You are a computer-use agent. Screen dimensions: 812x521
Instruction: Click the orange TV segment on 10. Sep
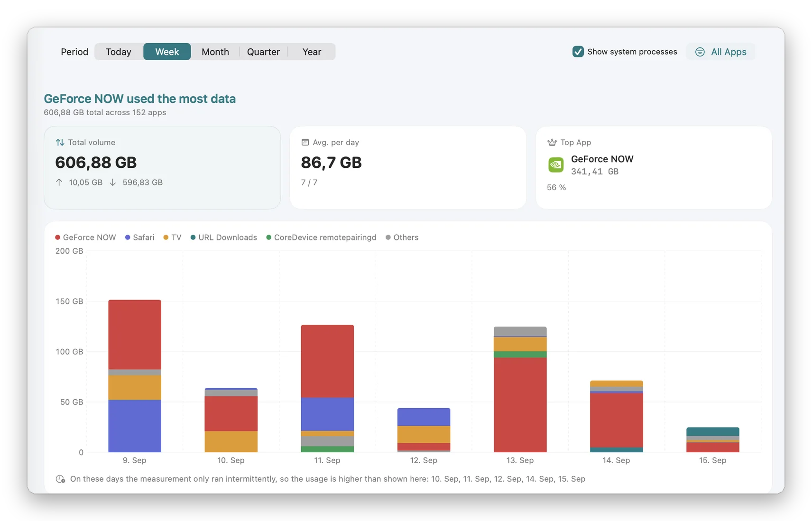pos(231,442)
